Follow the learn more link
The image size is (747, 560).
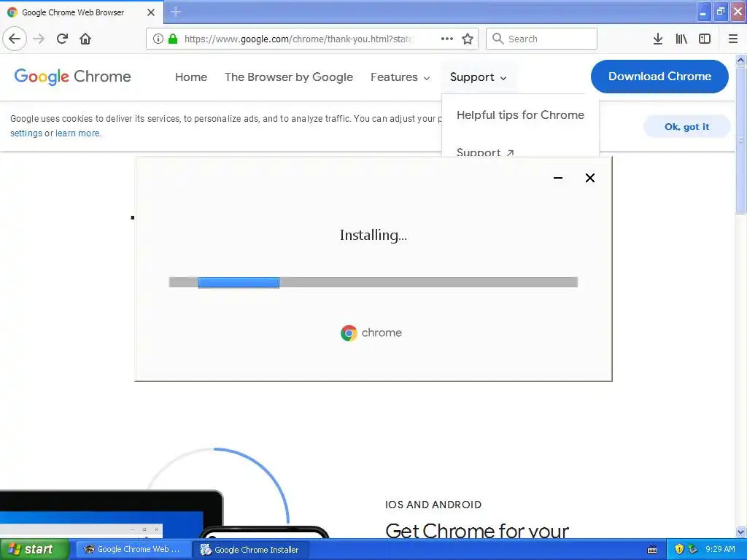pyautogui.click(x=77, y=133)
